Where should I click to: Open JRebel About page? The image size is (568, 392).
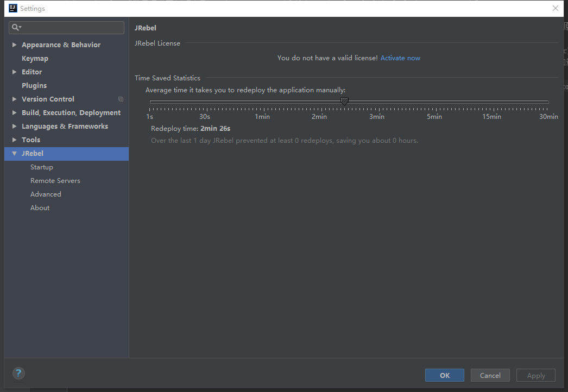[x=40, y=207]
